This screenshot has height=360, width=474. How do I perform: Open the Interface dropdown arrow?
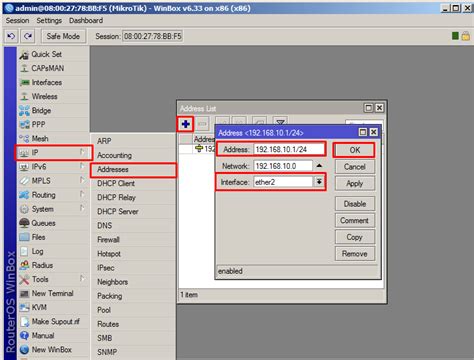pyautogui.click(x=319, y=182)
